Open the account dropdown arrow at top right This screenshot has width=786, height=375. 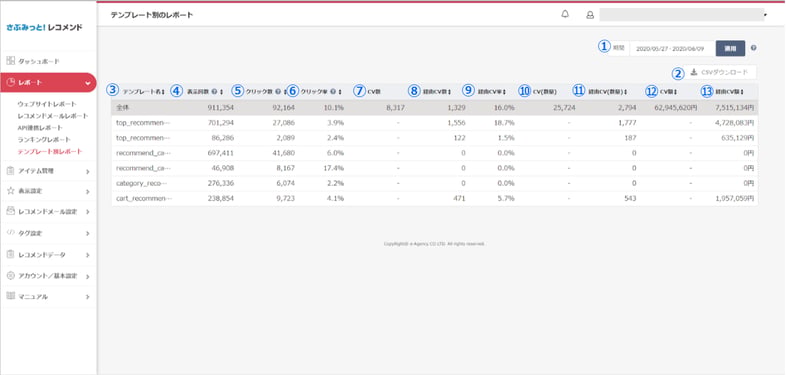pos(765,16)
